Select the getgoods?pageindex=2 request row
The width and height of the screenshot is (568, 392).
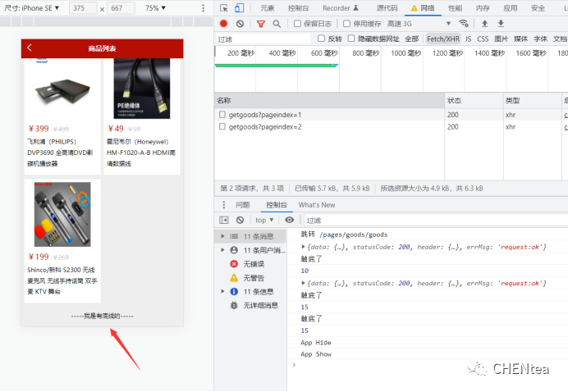click(392, 126)
